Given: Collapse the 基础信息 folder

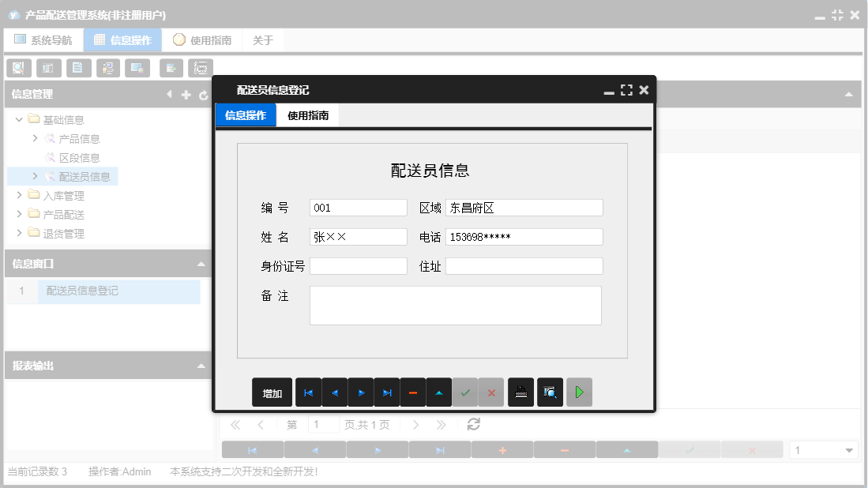Looking at the screenshot, I should click(19, 119).
